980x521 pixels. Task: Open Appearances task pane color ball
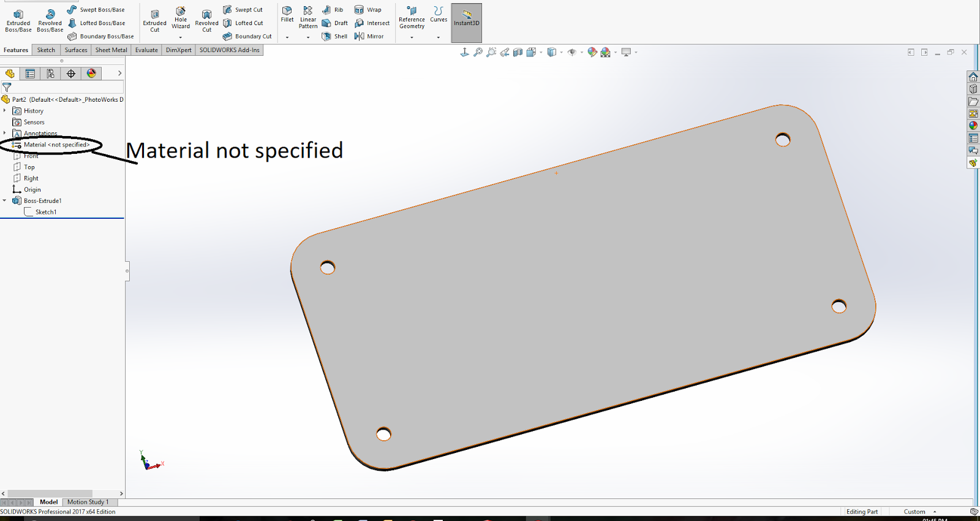[973, 126]
